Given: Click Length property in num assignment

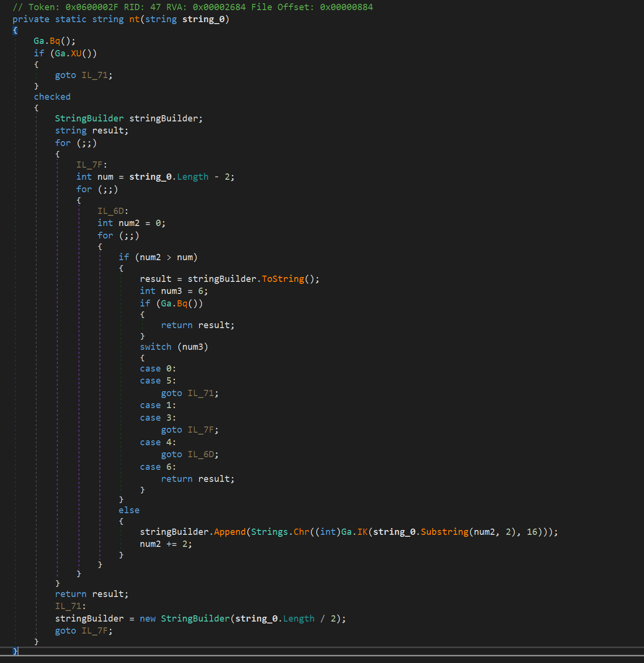Looking at the screenshot, I should (x=193, y=177).
